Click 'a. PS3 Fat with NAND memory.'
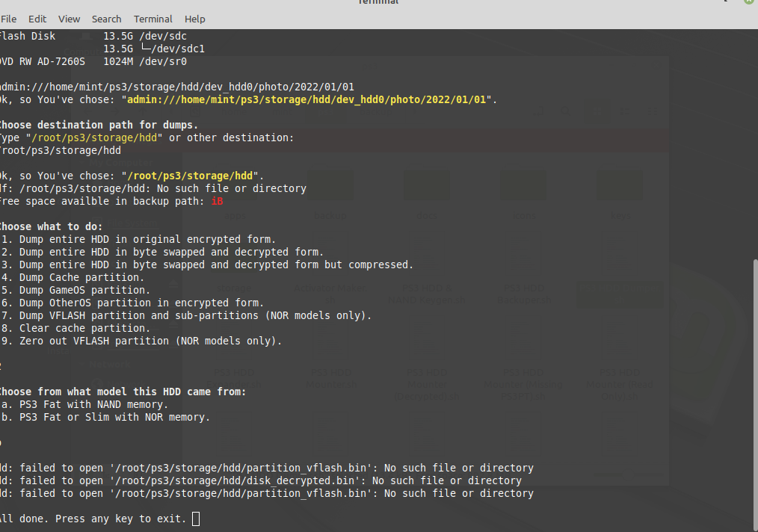The width and height of the screenshot is (758, 532). pos(84,404)
